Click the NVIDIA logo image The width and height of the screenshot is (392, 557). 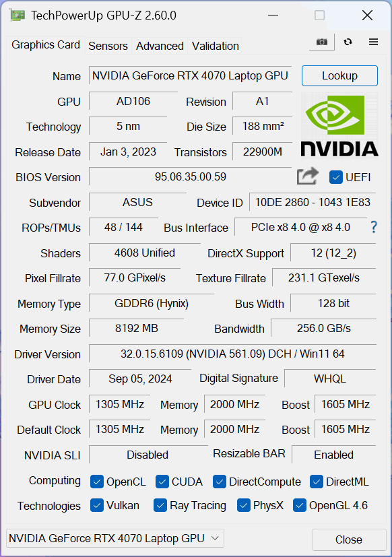pyautogui.click(x=339, y=126)
